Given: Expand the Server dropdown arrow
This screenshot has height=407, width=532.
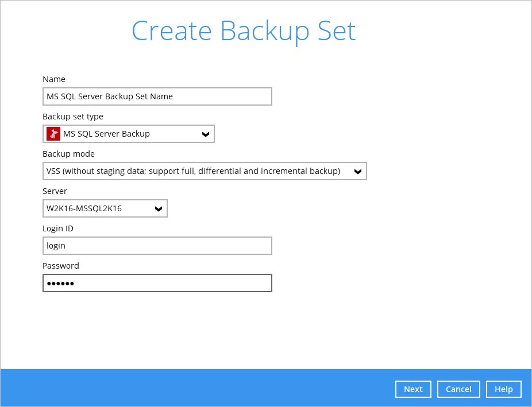Looking at the screenshot, I should (x=159, y=209).
